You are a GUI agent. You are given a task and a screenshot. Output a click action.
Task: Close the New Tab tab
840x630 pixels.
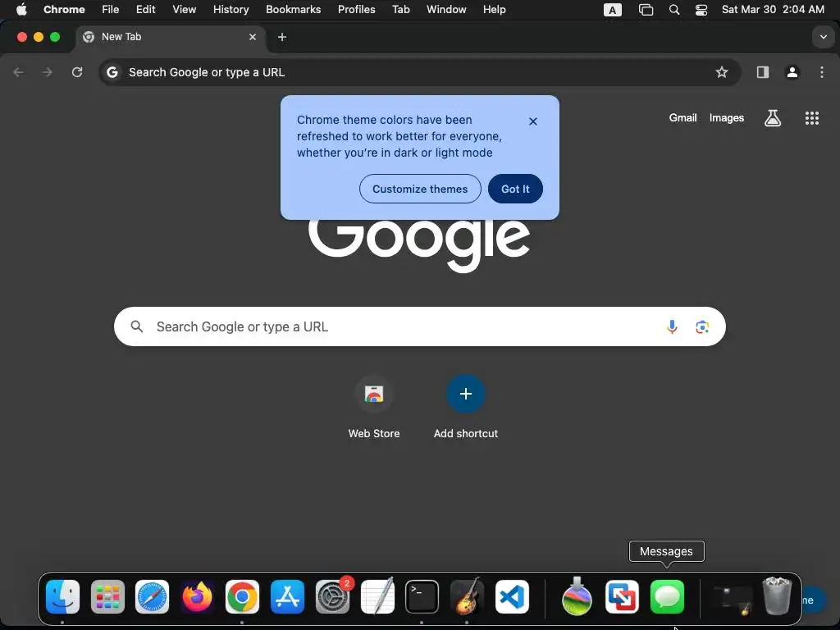click(x=253, y=37)
